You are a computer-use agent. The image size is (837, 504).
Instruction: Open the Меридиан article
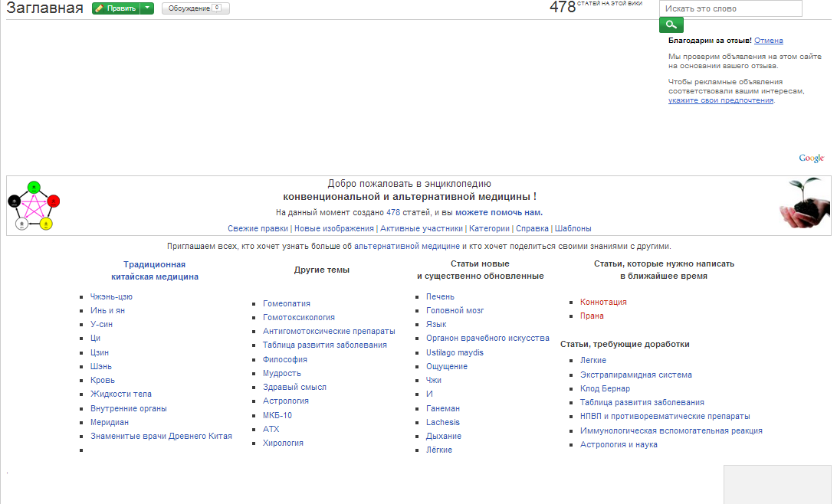110,422
